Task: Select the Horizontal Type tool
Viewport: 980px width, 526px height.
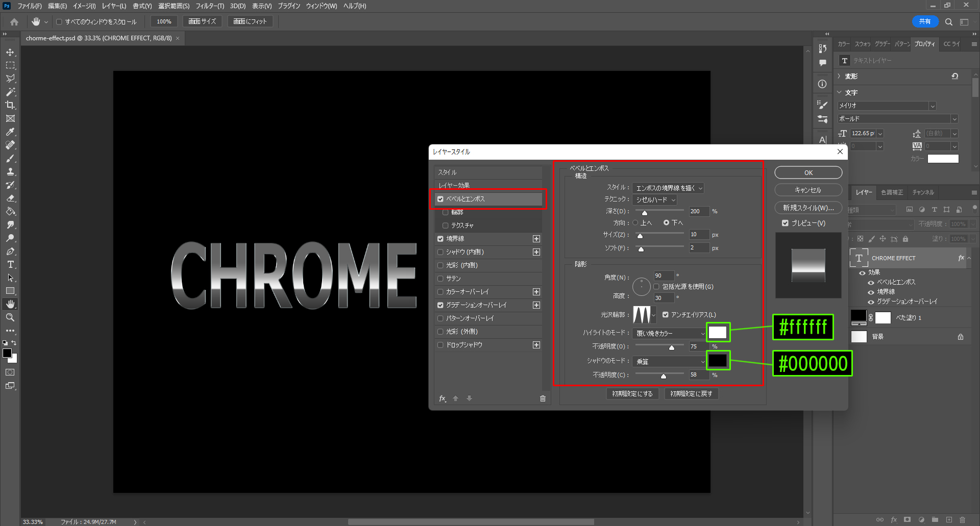Action: click(x=10, y=264)
